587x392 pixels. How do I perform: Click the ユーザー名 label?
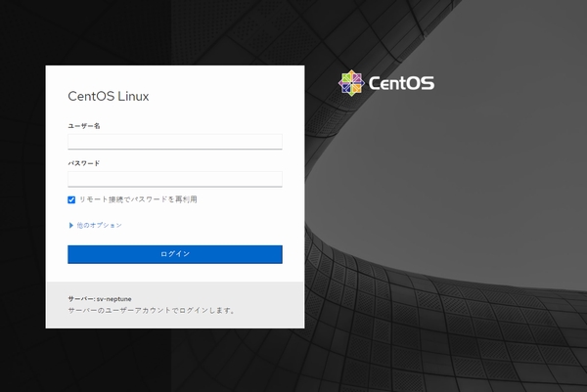click(x=84, y=126)
